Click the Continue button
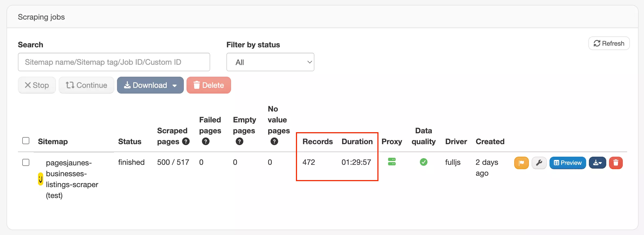Viewport: 644px width, 235px height. coord(86,85)
